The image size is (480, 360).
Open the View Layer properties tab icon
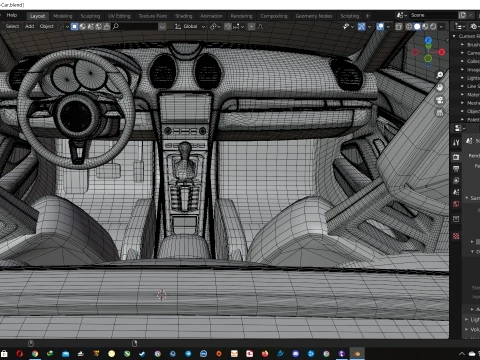tap(456, 180)
